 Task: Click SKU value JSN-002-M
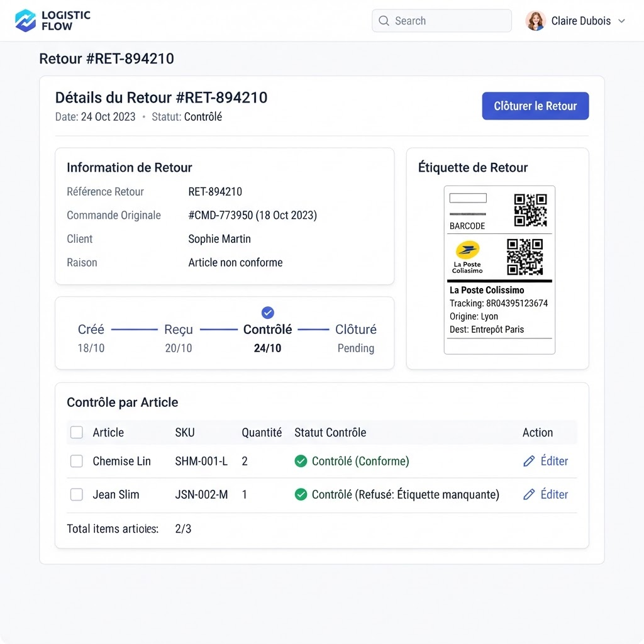click(201, 494)
